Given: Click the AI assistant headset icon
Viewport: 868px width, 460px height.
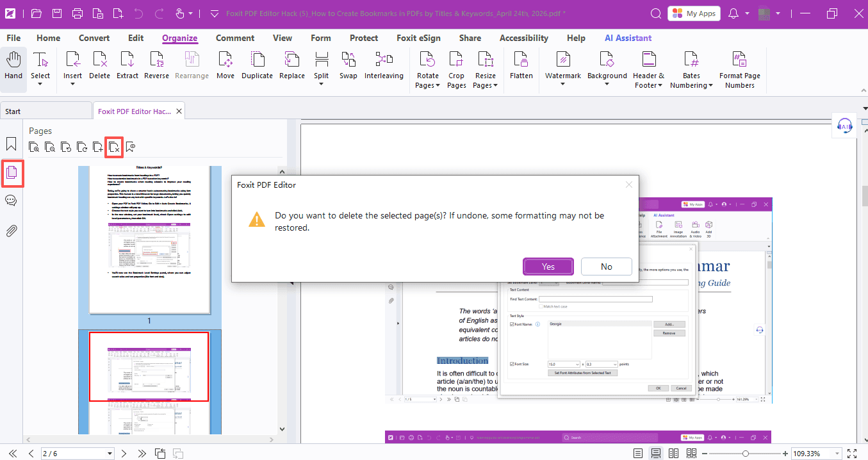Looking at the screenshot, I should tap(845, 126).
